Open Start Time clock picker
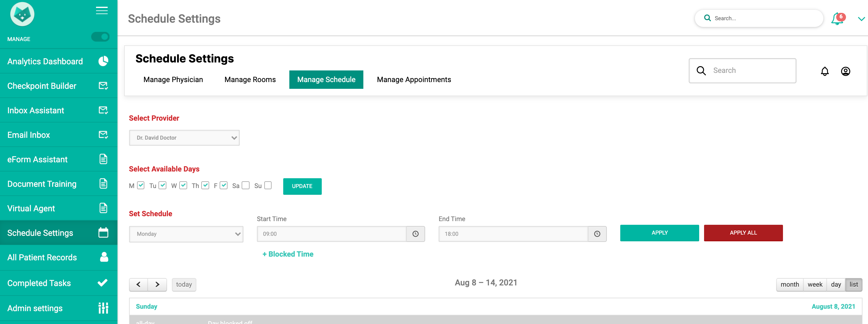The height and width of the screenshot is (324, 868). tap(415, 234)
